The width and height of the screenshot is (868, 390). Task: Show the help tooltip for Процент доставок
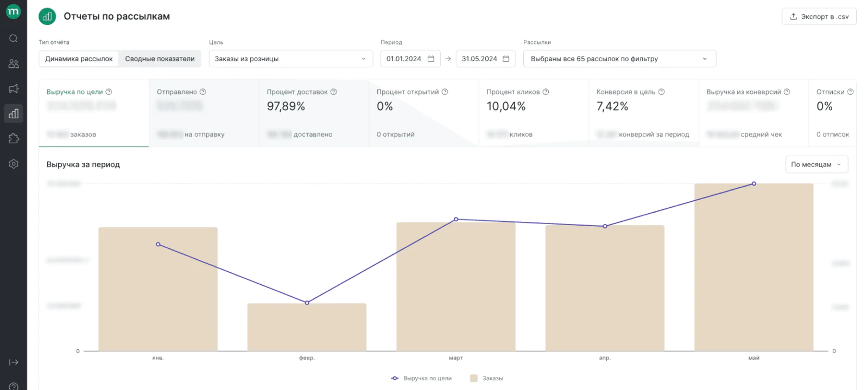[334, 92]
